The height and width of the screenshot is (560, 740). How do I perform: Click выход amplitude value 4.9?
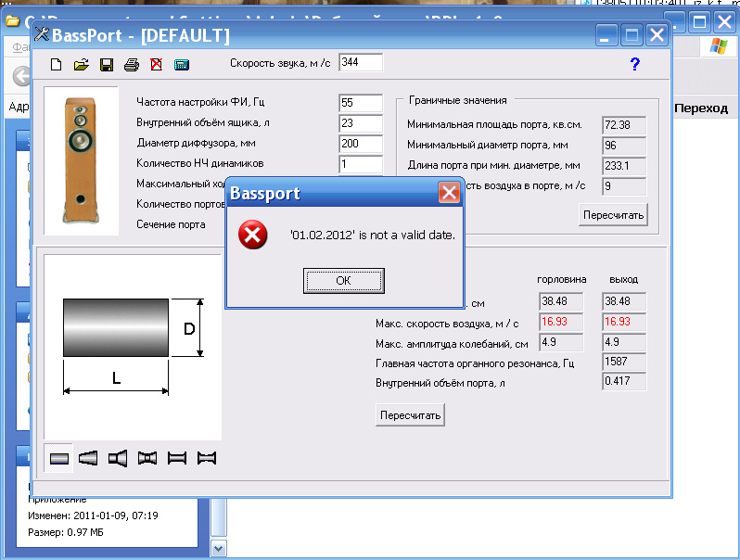[x=624, y=342]
